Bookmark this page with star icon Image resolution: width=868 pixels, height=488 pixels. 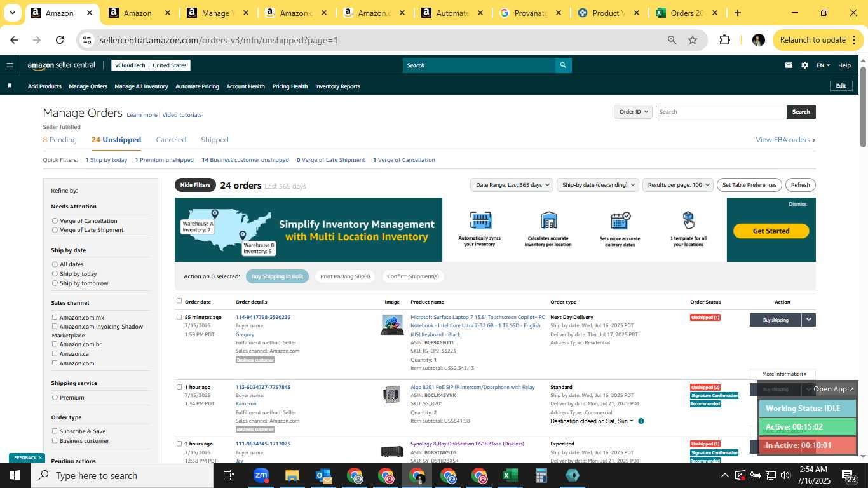pos(693,40)
